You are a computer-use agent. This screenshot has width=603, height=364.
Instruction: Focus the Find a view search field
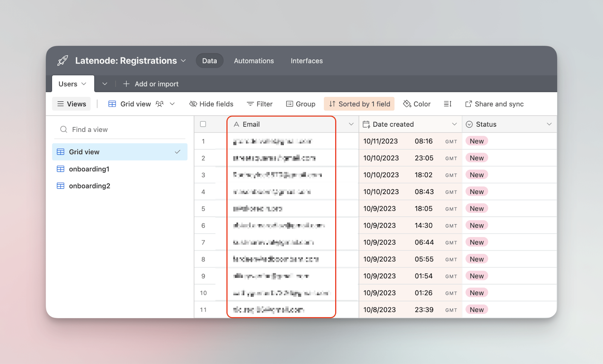[120, 130]
